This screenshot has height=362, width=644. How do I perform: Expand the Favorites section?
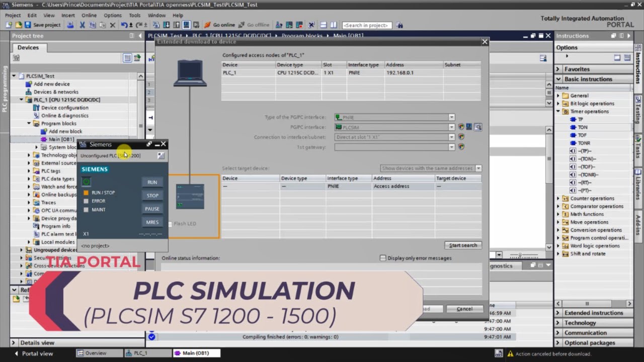click(558, 69)
